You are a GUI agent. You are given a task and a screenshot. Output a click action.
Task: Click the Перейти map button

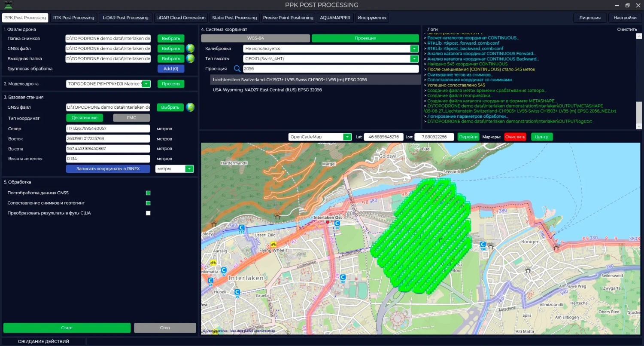468,137
